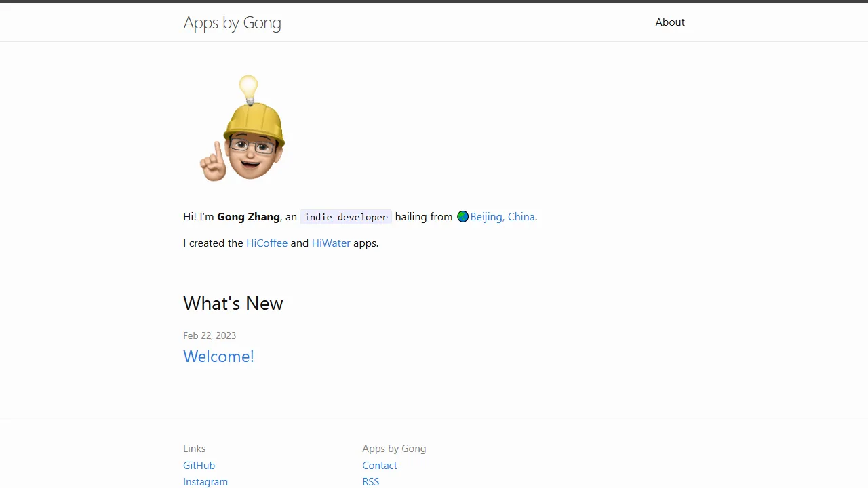Click the bolded name 'Gong Zhang'

(x=248, y=216)
